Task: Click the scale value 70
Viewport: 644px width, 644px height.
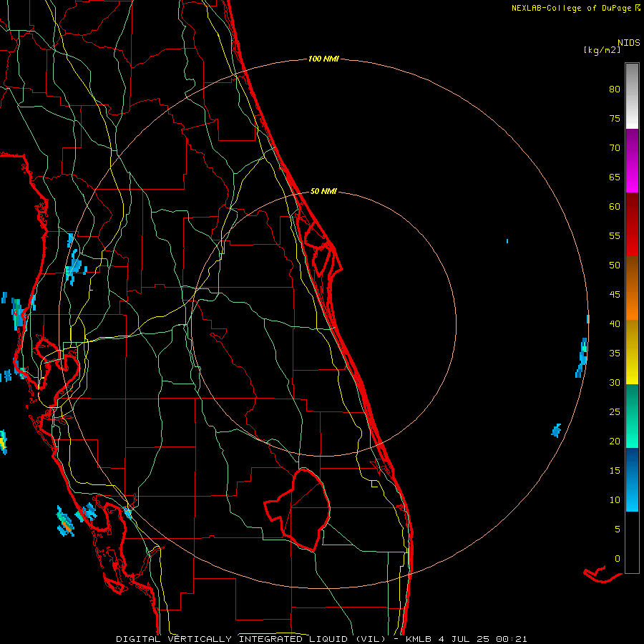Action: point(615,148)
